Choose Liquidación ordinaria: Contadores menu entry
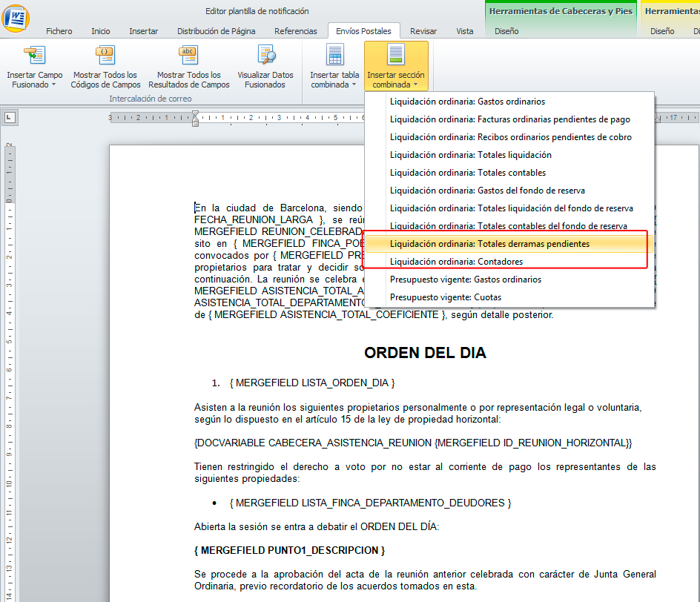 (x=456, y=262)
